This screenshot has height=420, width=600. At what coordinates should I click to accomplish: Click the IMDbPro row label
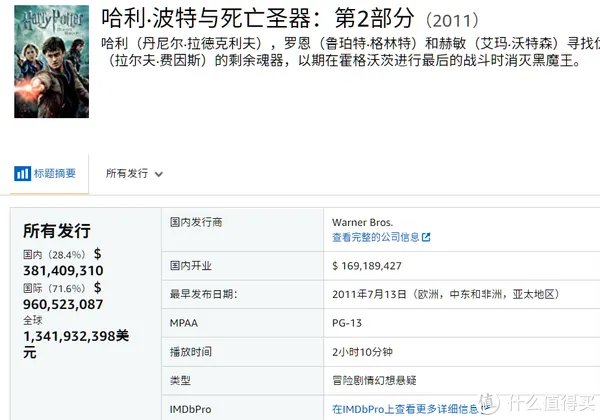tap(190, 409)
